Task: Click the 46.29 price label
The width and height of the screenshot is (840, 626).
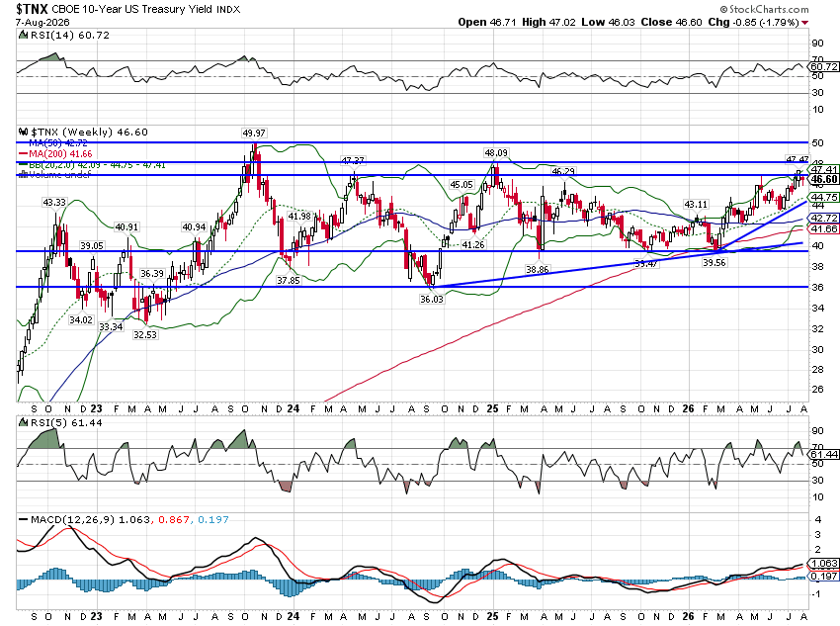Action: pyautogui.click(x=563, y=171)
